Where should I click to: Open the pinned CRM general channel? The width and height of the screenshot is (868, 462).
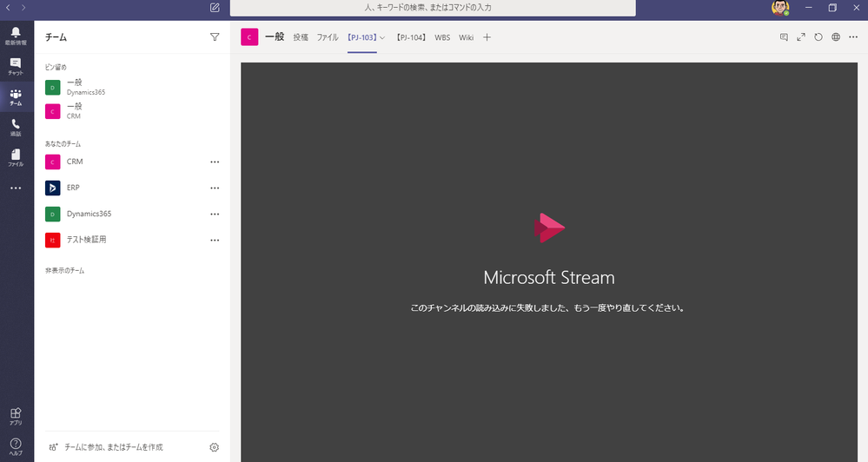point(132,110)
